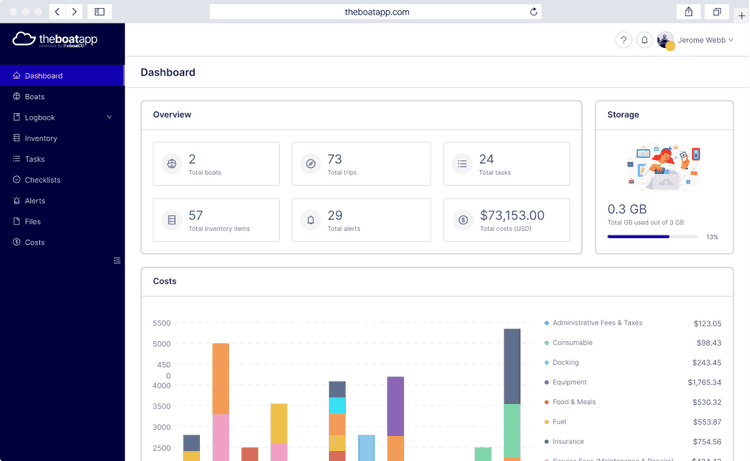The width and height of the screenshot is (750, 461).
Task: Expand the Logbook submenu chevron
Action: coord(109,118)
